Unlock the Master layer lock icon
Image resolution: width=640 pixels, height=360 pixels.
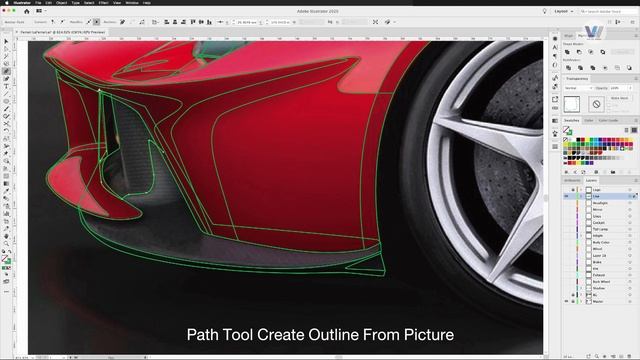coord(573,302)
